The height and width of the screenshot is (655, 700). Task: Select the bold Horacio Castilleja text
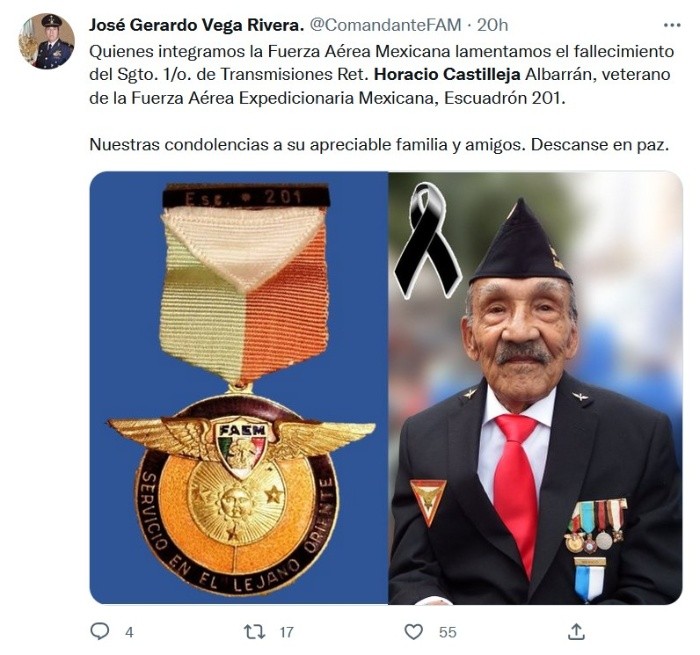tap(447, 74)
